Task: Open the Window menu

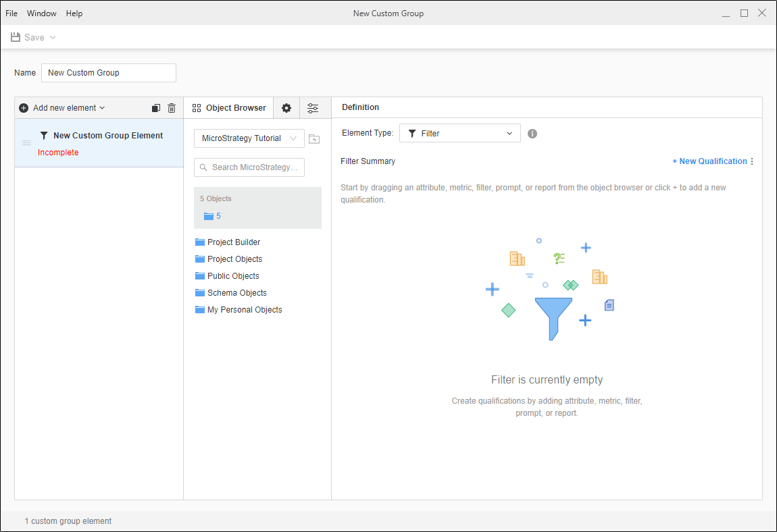Action: coord(42,14)
